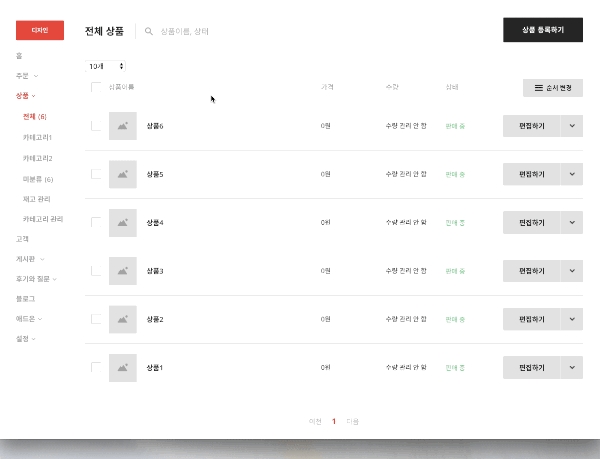Screen dimensions: 600x459
Task: Open the 10개 items-per-page dropdown
Action: pos(107,66)
